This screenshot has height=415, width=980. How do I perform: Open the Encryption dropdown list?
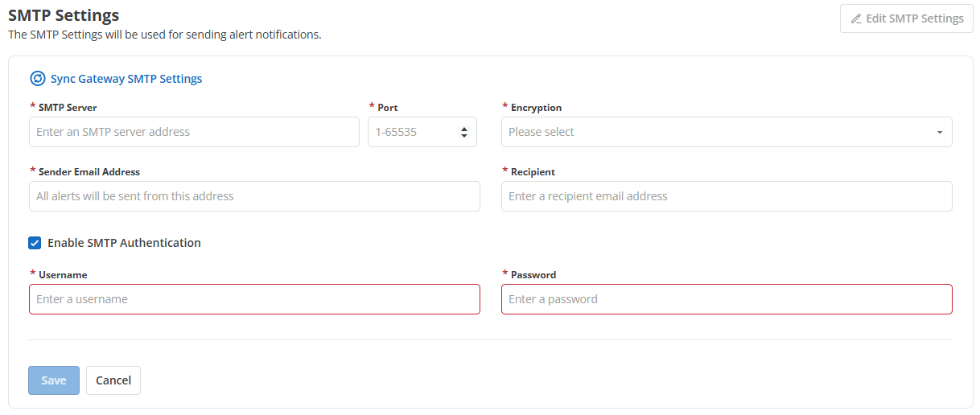(727, 132)
